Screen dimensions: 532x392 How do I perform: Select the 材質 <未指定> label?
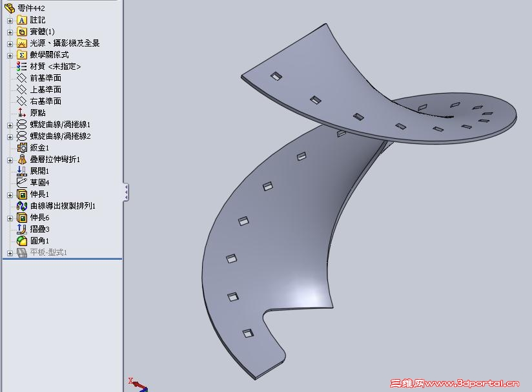click(56, 66)
